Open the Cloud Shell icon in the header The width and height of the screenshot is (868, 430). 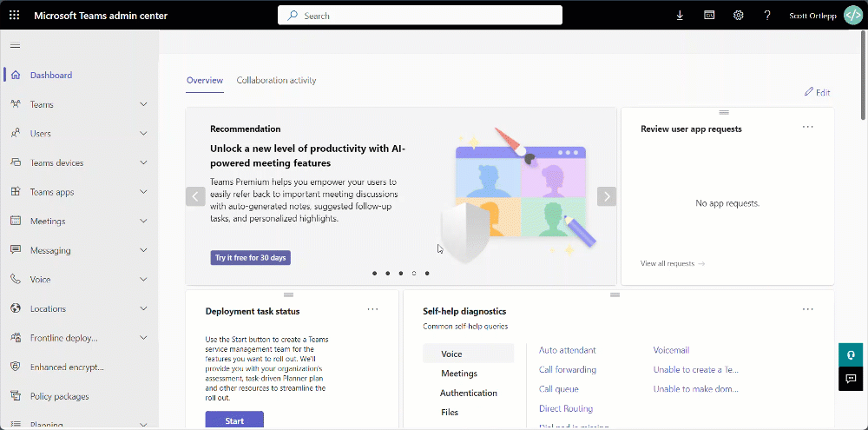(709, 16)
